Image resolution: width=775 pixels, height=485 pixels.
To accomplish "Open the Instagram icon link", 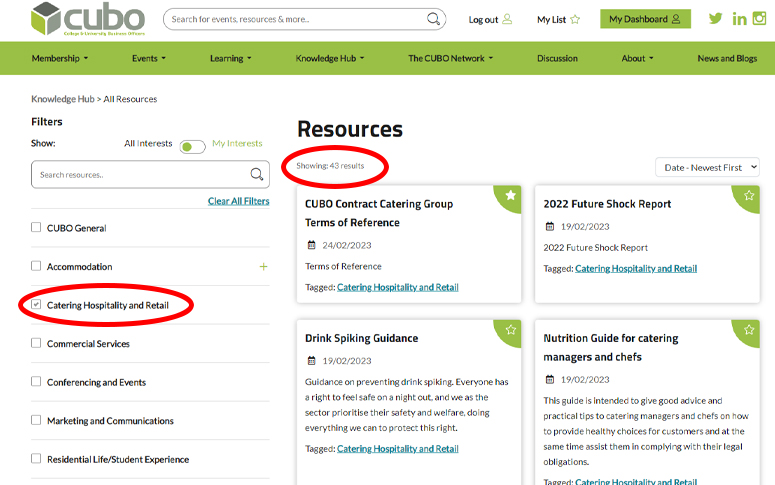I will 759,19.
